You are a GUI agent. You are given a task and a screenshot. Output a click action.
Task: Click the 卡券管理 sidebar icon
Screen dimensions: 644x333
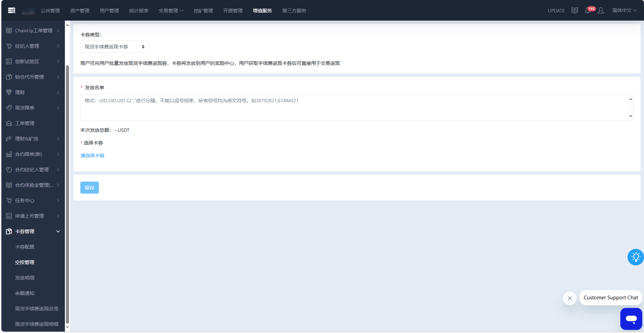[9, 231]
